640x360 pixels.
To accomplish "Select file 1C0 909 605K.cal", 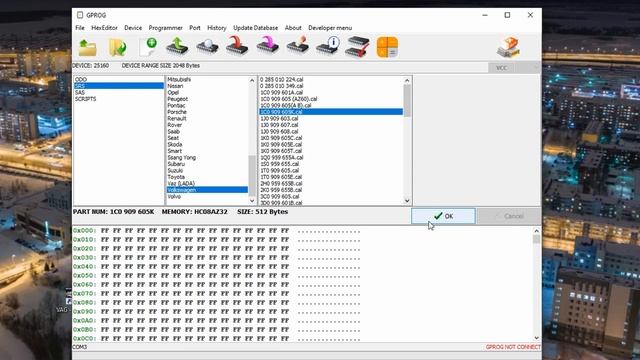I will (x=331, y=112).
